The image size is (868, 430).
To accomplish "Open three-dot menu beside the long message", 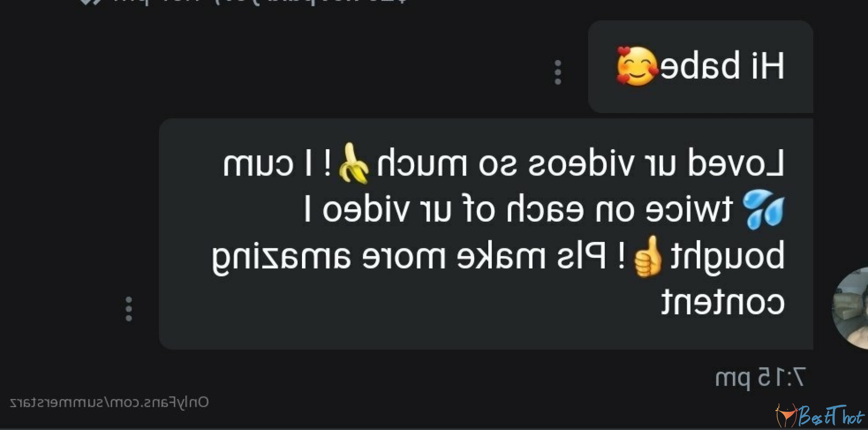I will click(x=129, y=309).
